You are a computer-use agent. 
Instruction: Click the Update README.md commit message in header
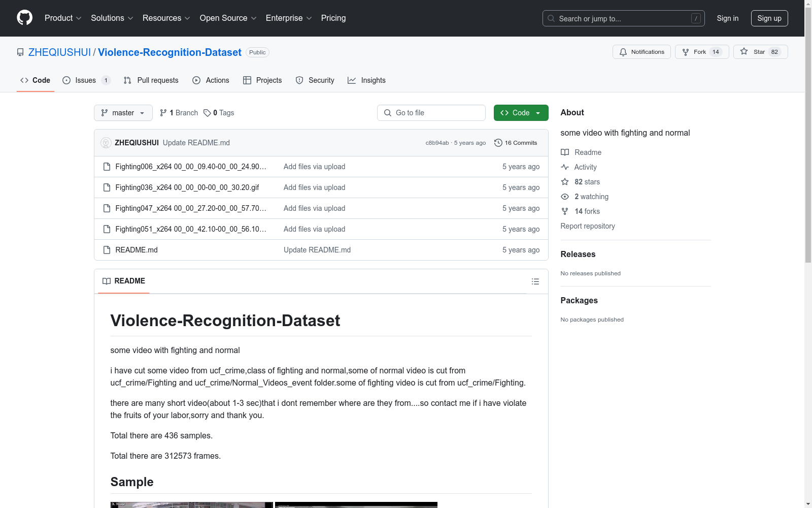tap(196, 143)
